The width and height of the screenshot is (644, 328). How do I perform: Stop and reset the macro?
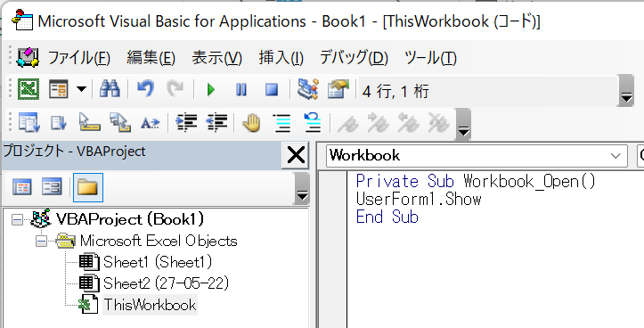pyautogui.click(x=272, y=89)
